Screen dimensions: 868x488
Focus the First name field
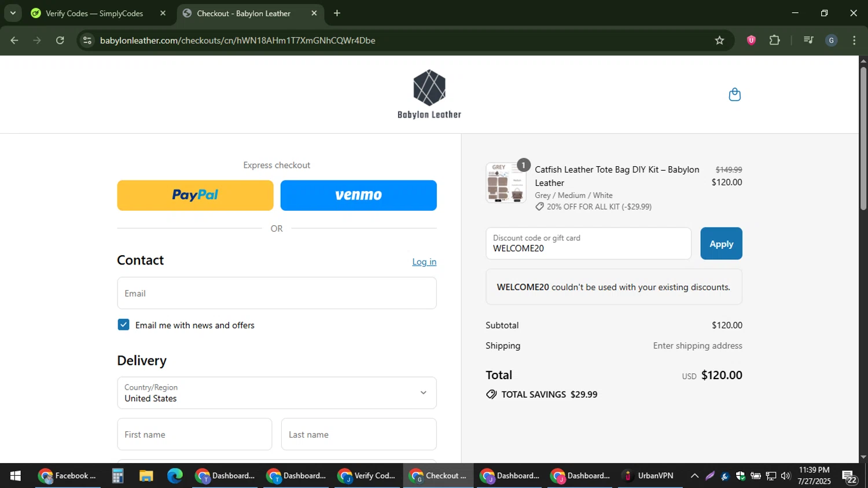coord(194,434)
